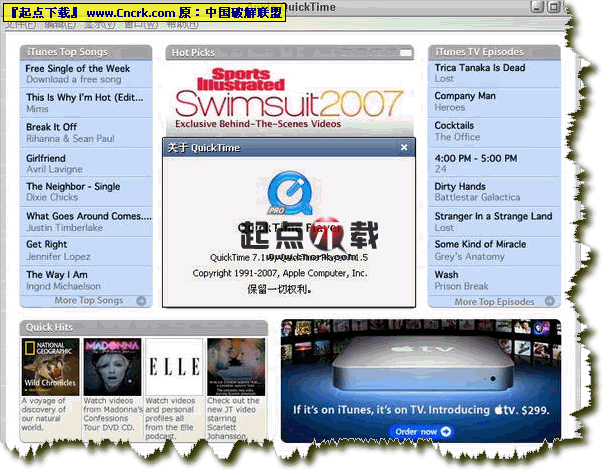
Task: Select Company Man Heroes episode
Action: 494,102
